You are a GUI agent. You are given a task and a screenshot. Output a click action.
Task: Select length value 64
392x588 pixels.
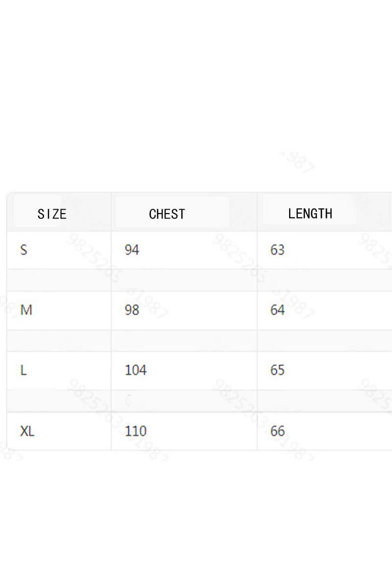tap(277, 310)
